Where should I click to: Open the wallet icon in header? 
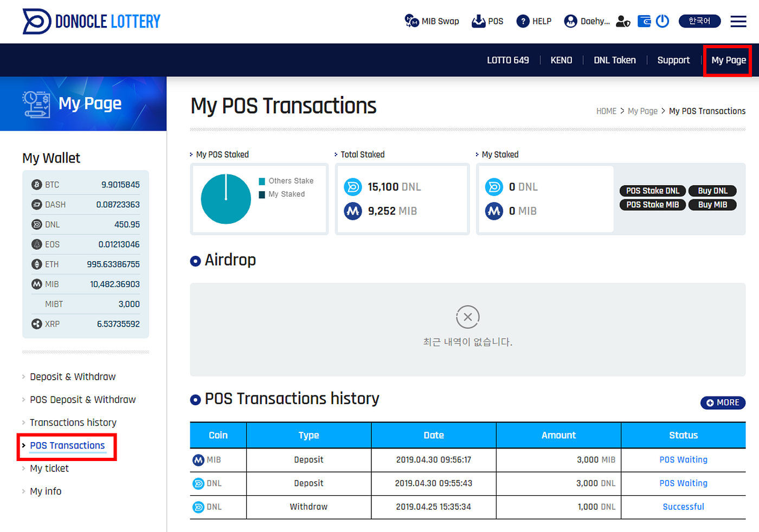644,21
